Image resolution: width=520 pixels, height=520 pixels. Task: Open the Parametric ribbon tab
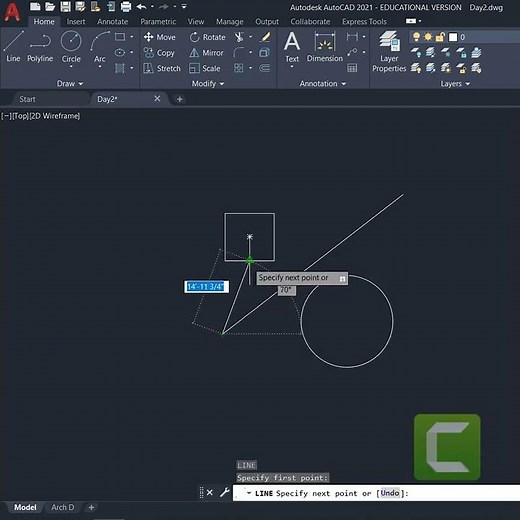pos(158,22)
